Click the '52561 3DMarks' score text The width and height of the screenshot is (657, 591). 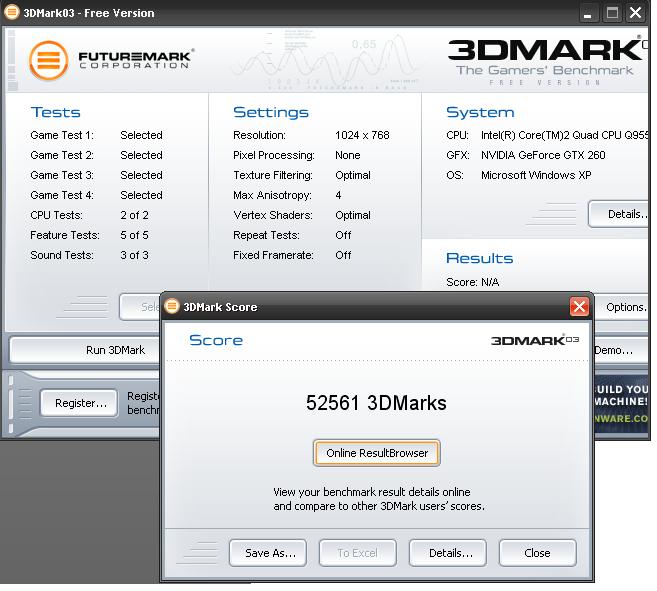click(x=376, y=403)
